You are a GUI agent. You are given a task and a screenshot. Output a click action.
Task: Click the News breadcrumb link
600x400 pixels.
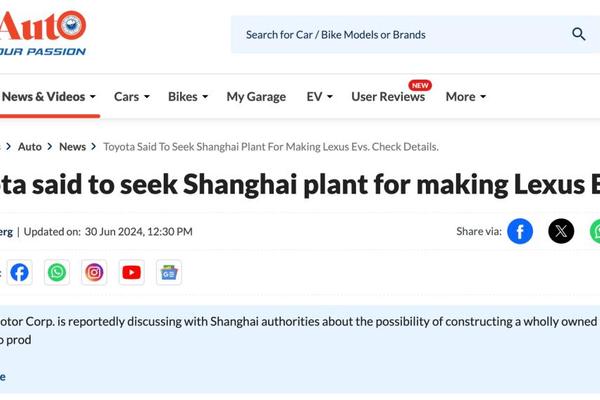coord(72,147)
